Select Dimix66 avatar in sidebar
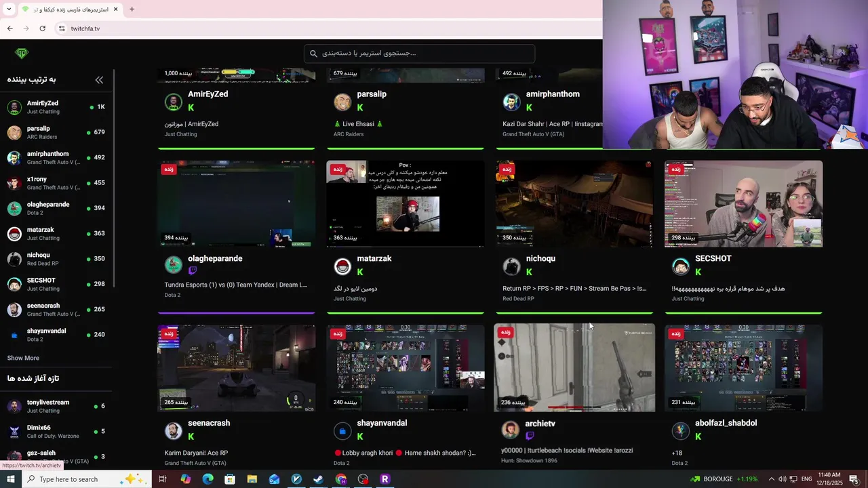 (14, 432)
